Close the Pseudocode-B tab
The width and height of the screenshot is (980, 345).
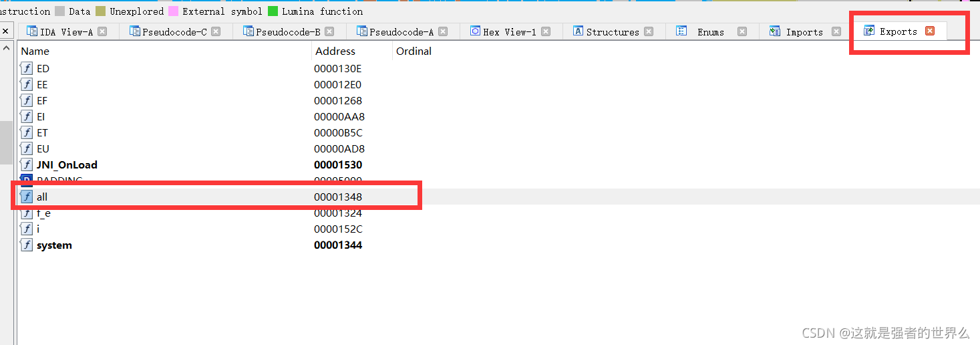[x=329, y=31]
